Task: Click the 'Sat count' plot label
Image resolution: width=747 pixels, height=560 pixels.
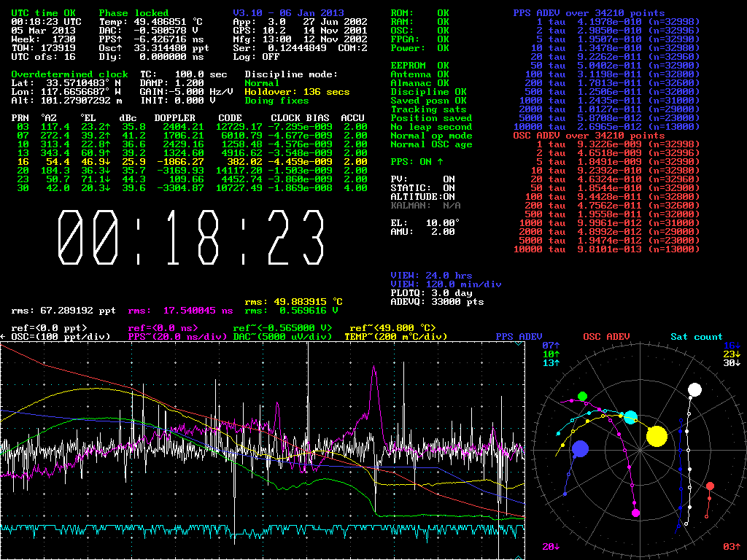Action: pyautogui.click(x=697, y=337)
